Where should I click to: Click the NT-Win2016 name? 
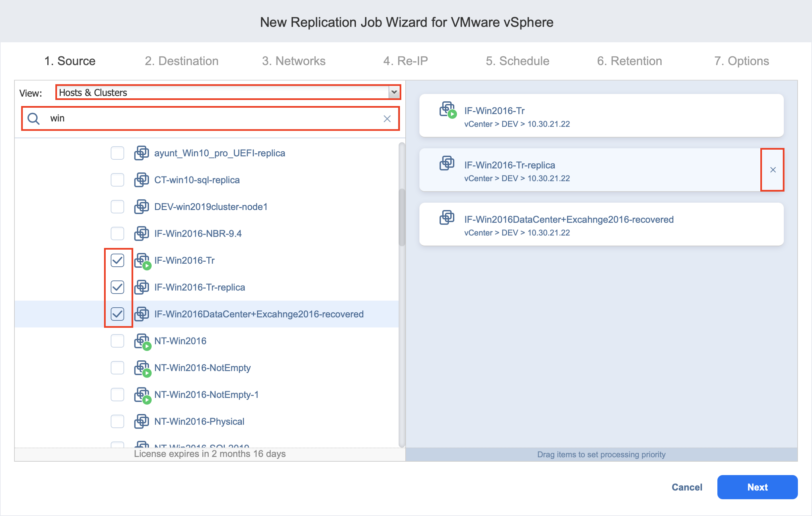pos(180,341)
